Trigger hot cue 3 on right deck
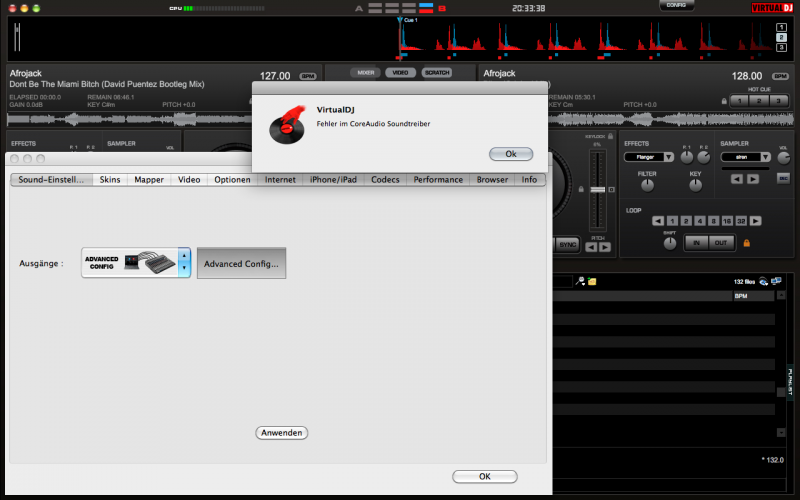Image resolution: width=800 pixels, height=500 pixels. (x=778, y=101)
